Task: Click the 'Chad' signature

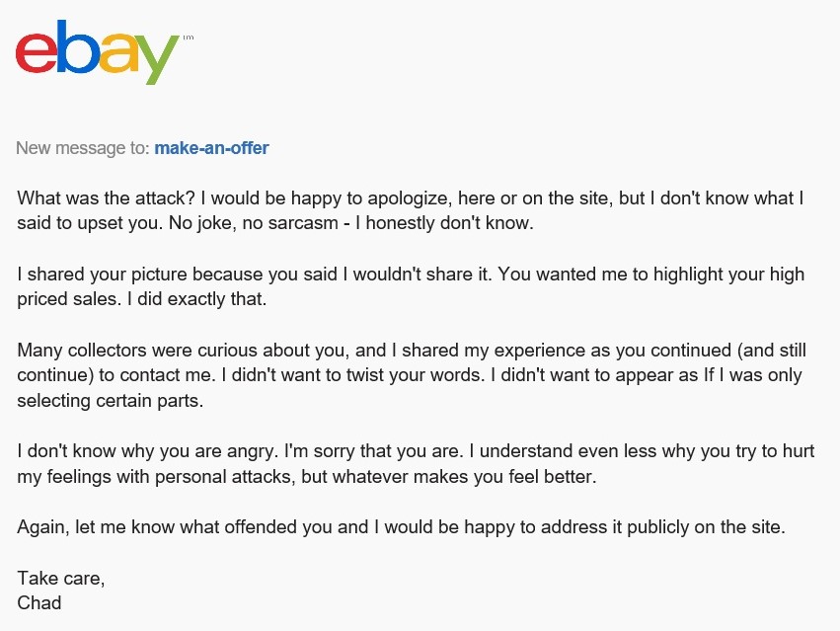Action: pyautogui.click(x=39, y=603)
